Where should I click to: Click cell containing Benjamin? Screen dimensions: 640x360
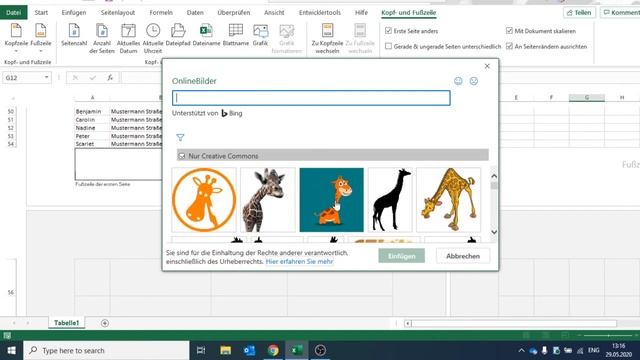click(x=92, y=111)
